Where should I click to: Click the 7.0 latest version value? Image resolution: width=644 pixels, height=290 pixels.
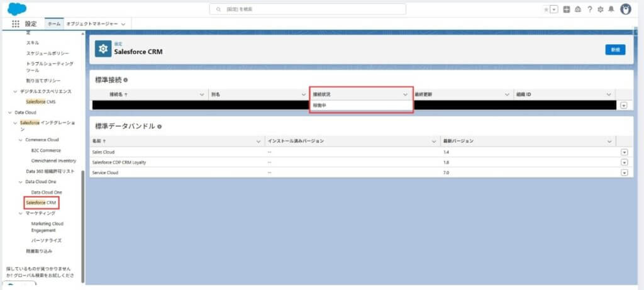click(x=446, y=172)
